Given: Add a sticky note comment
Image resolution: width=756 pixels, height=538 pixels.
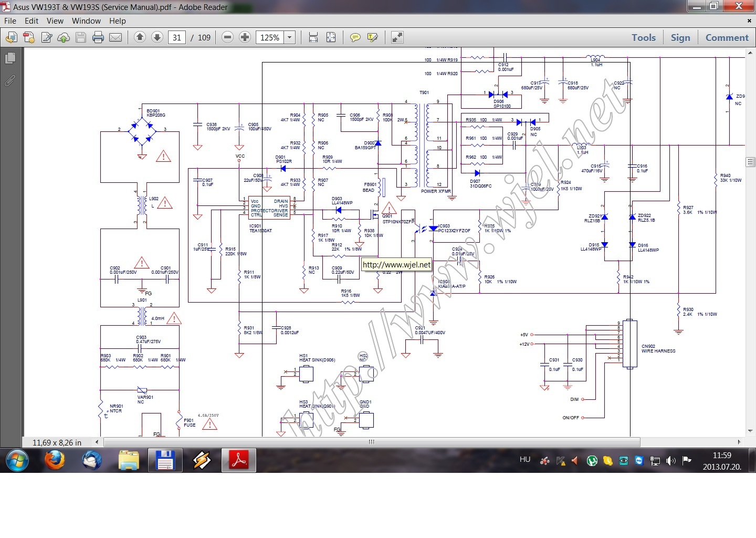Looking at the screenshot, I should (x=355, y=37).
